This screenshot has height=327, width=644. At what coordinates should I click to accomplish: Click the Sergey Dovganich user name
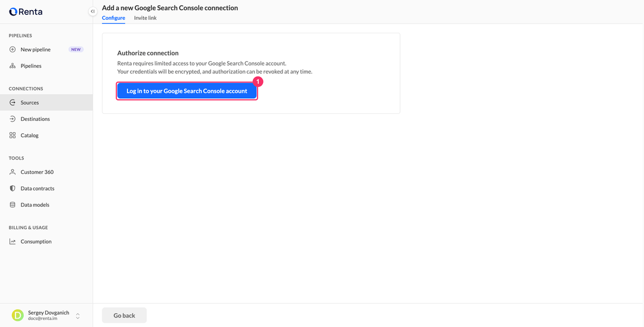48,313
